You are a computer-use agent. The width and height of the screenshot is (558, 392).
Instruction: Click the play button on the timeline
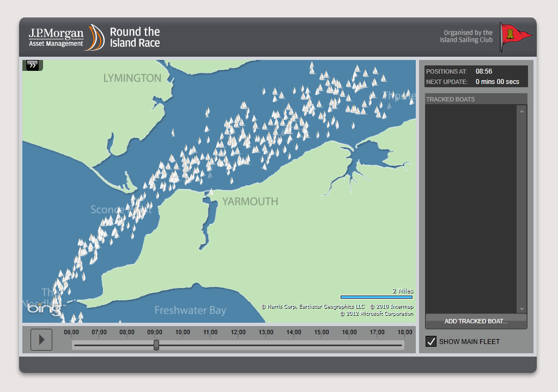coord(41,340)
